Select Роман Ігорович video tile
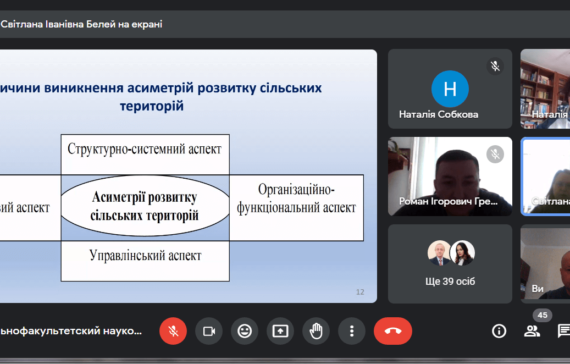Image resolution: width=570 pixels, height=364 pixels. click(450, 176)
